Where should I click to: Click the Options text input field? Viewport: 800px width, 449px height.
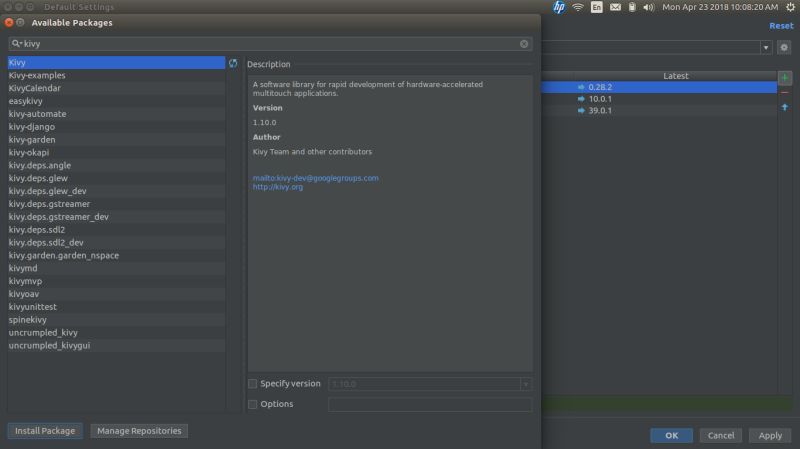click(430, 405)
